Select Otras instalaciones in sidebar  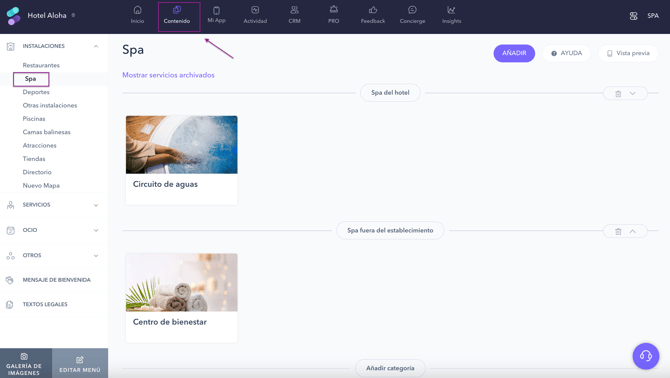pyautogui.click(x=50, y=105)
